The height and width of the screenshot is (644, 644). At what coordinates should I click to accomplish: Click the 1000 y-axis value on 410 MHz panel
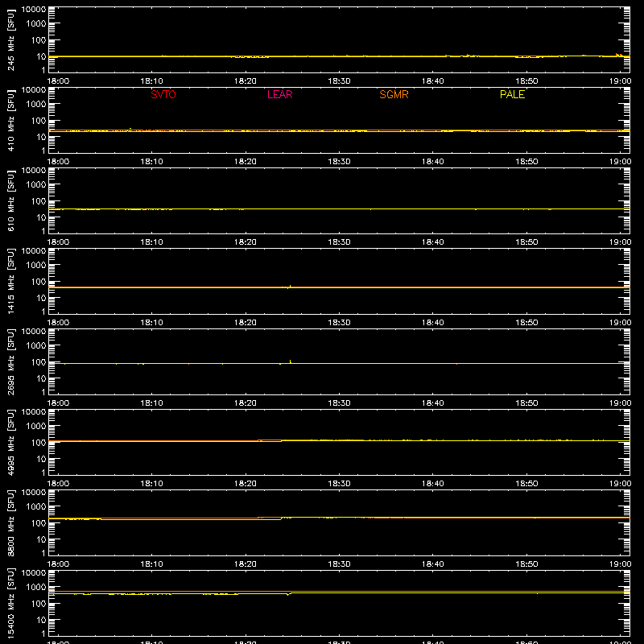click(x=36, y=104)
